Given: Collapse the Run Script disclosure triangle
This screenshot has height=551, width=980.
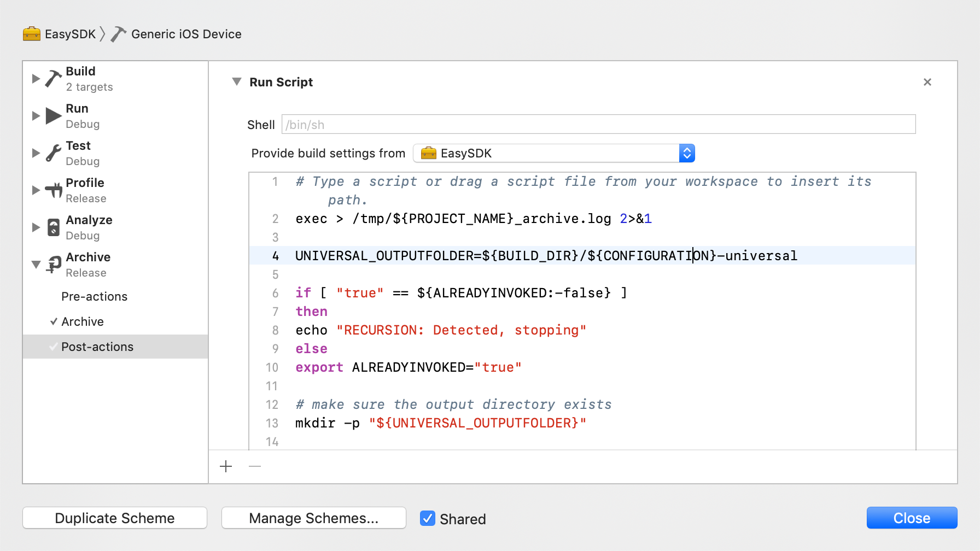Looking at the screenshot, I should coord(237,82).
